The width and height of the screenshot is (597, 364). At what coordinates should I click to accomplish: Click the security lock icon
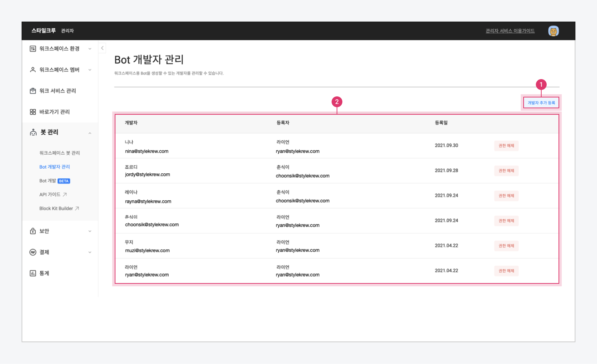pyautogui.click(x=33, y=231)
